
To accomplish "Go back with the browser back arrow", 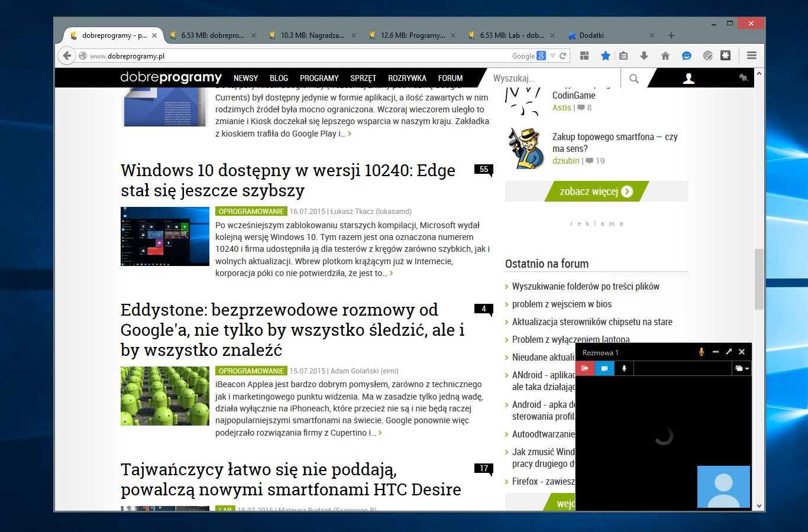I will point(67,56).
